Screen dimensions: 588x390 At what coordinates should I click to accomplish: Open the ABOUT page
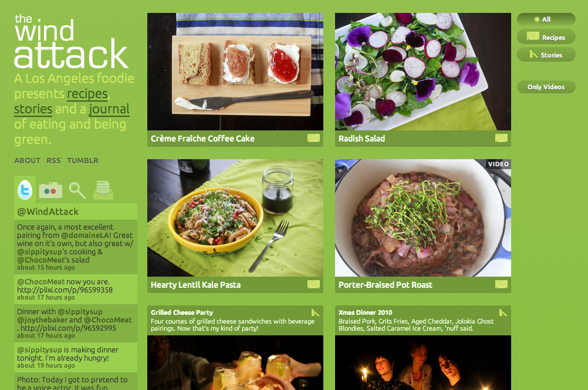pyautogui.click(x=28, y=161)
